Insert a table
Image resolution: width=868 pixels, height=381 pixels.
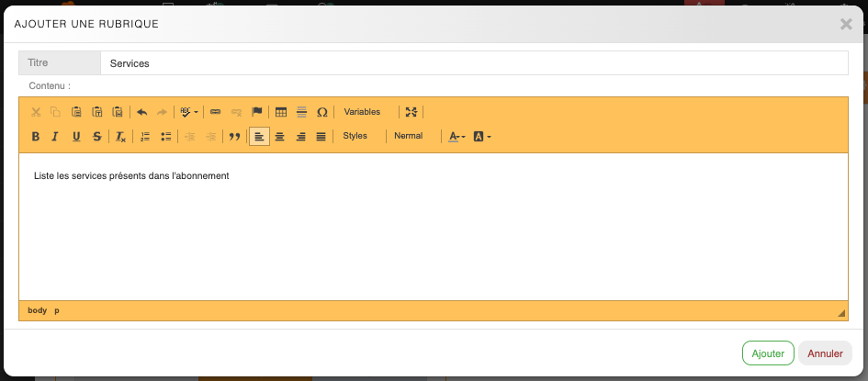tap(281, 112)
